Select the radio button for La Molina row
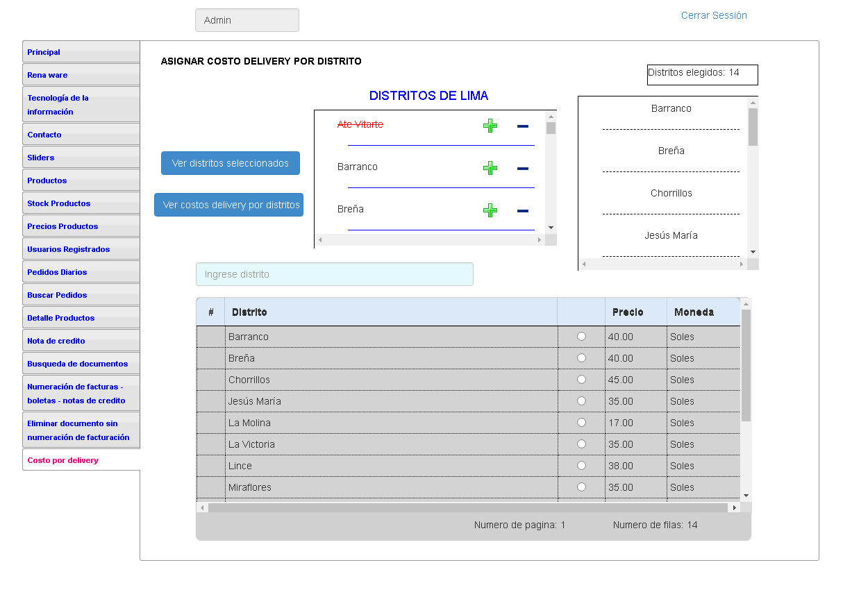Screen dimensions: 868x590 [x=581, y=423]
